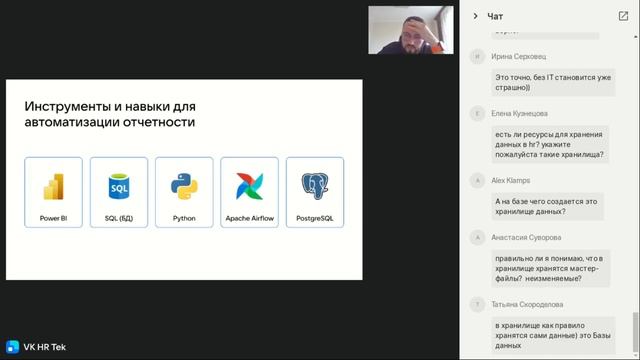Screen dimensions: 640x360
Task: Click the speaker webcam thumbnail
Action: [x=411, y=30]
